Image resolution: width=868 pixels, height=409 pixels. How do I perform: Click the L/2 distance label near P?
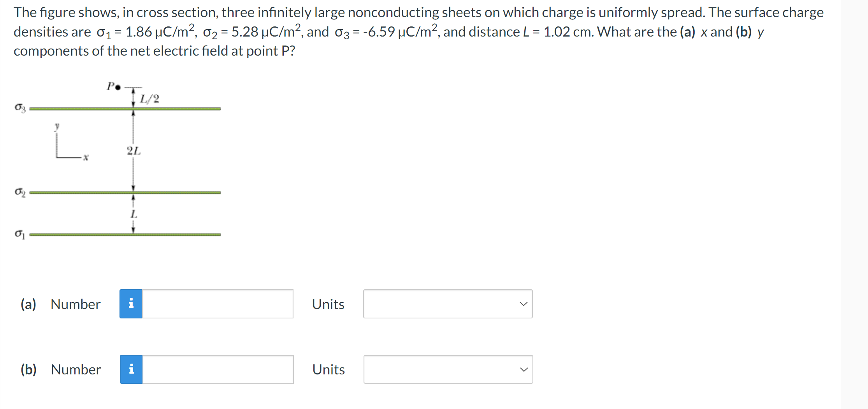(x=150, y=99)
